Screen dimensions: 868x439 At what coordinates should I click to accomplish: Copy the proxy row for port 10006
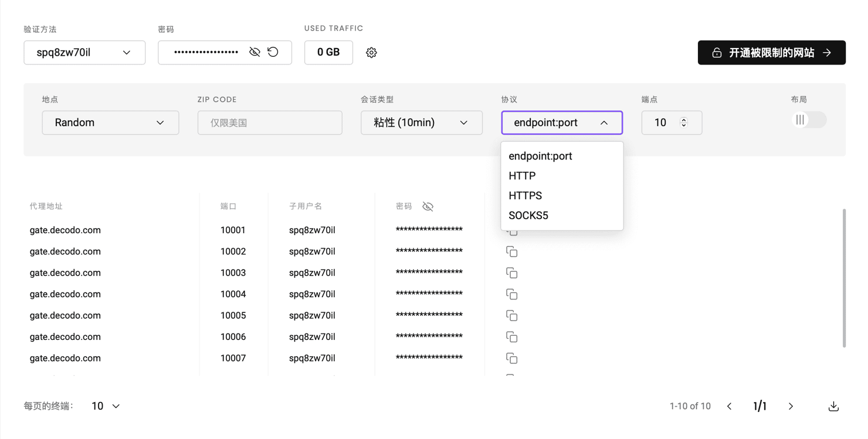tap(511, 337)
